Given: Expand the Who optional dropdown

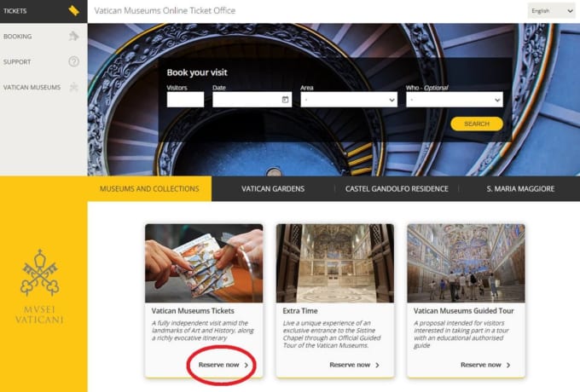Looking at the screenshot, I should [455, 100].
